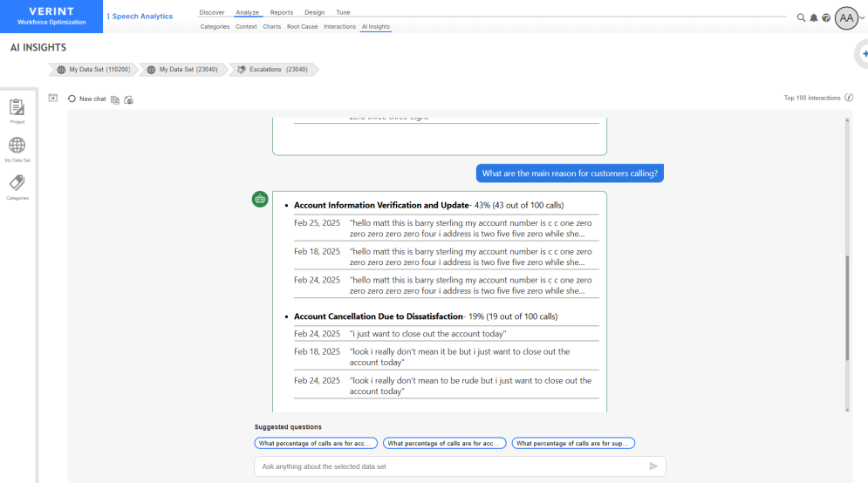Click the Verint Workforce Optimization logo
Screen dimensions: 868x483
pyautogui.click(x=51, y=17)
